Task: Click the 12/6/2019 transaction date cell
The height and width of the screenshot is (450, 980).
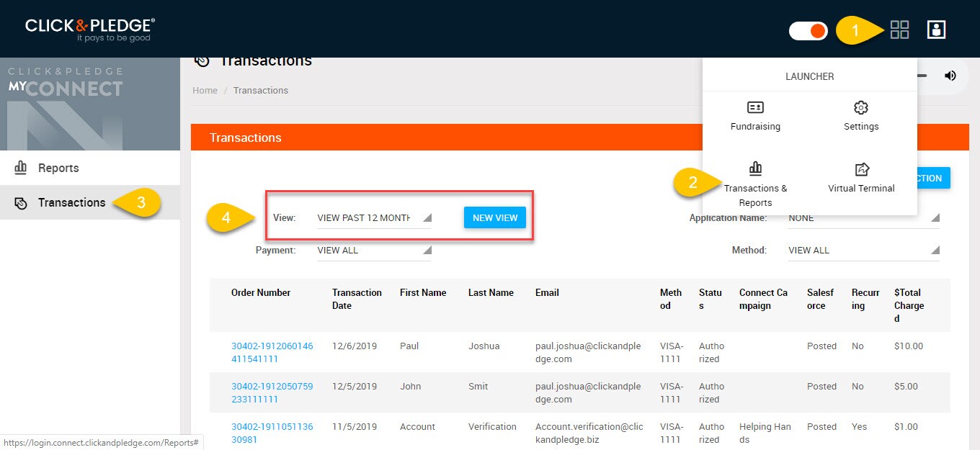Action: 355,346
